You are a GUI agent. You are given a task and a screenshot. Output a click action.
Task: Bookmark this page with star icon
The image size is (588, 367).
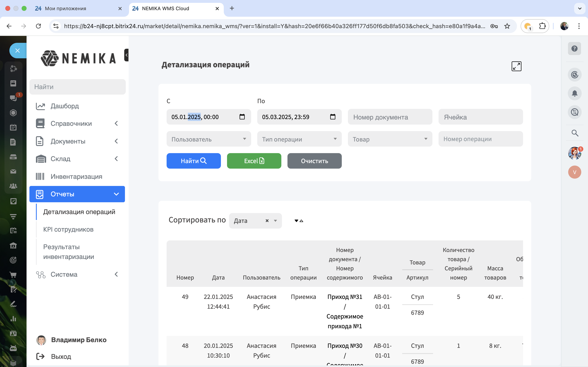[x=507, y=26]
